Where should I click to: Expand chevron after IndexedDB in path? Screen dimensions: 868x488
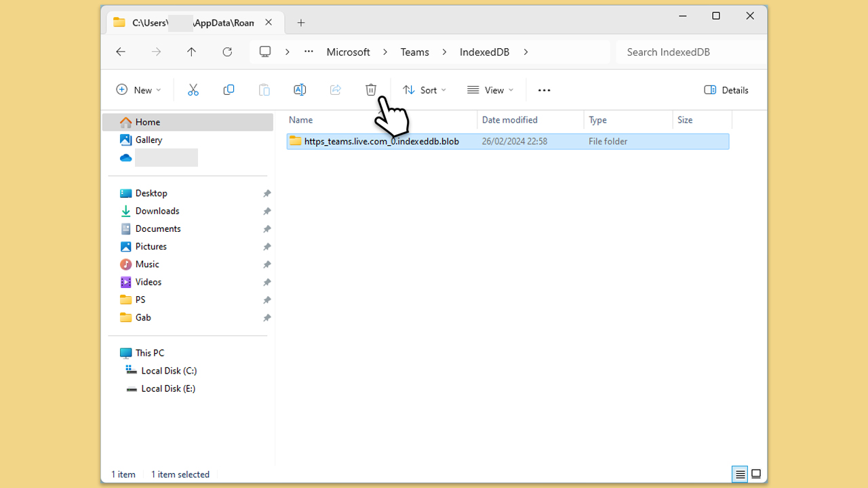tap(526, 52)
